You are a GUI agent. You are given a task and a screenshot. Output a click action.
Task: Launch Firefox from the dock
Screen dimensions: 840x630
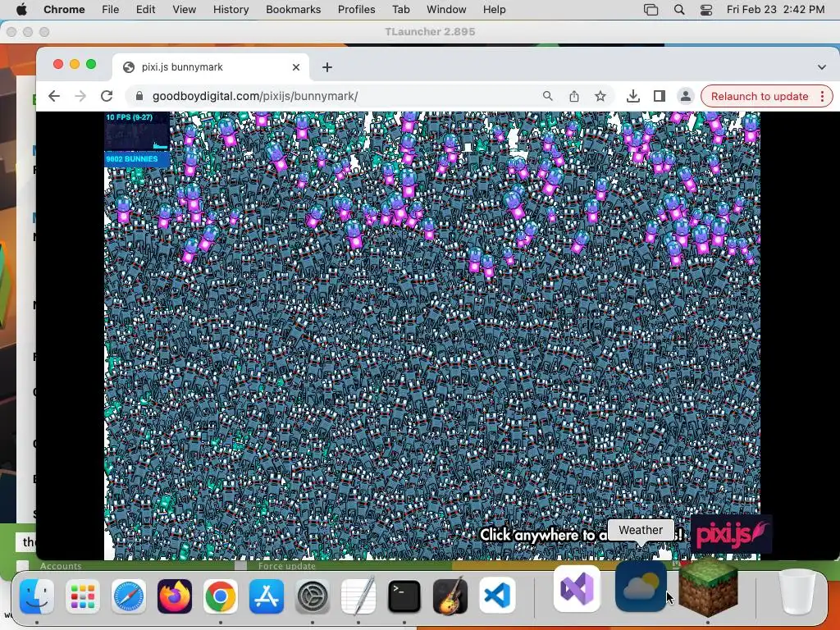[x=175, y=596]
